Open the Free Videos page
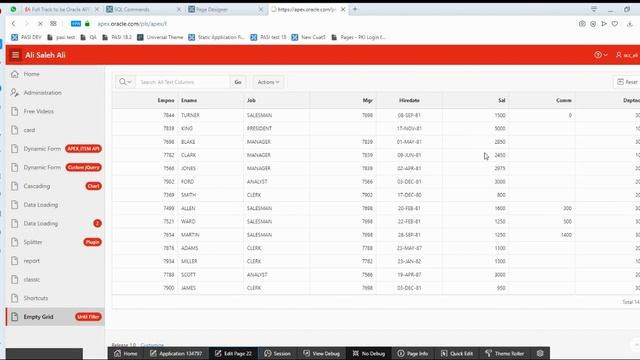The image size is (640, 360). click(x=55, y=111)
